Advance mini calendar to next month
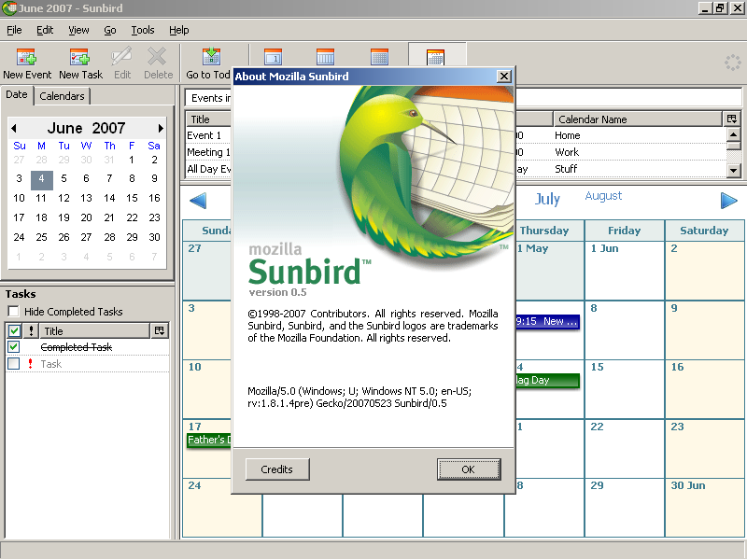747x560 pixels. pos(161,128)
